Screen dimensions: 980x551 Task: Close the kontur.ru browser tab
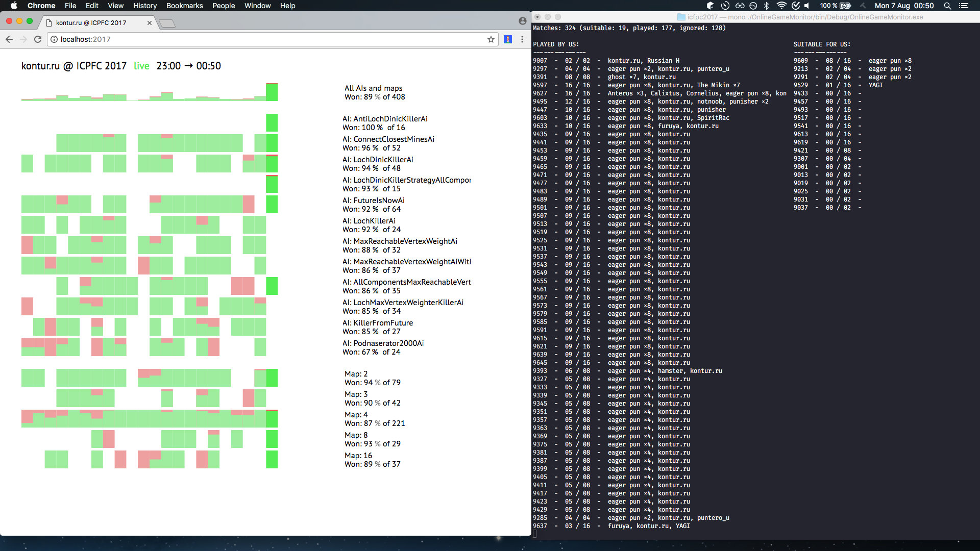(150, 23)
